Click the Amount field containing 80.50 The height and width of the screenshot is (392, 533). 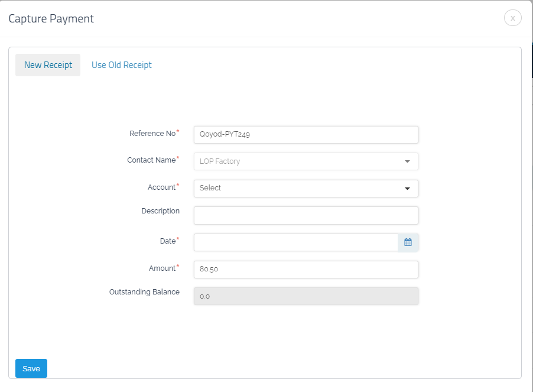pos(305,269)
